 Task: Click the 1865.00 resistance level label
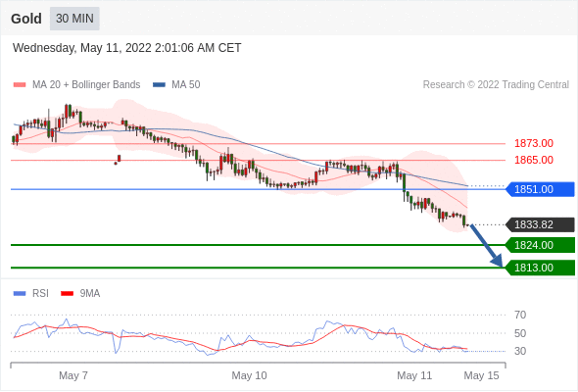point(534,160)
